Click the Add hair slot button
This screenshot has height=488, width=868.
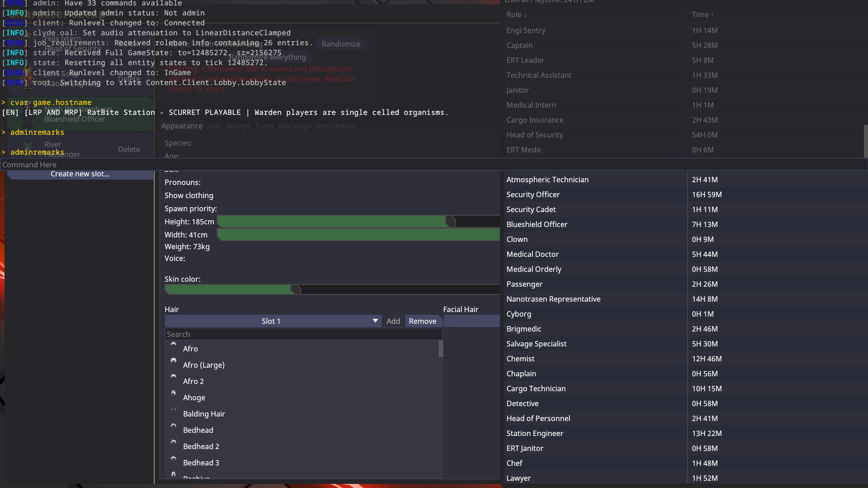393,321
